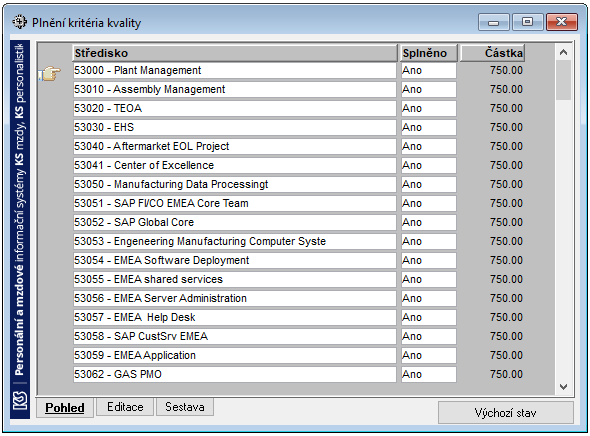The image size is (590, 436).
Task: Click Splněno field of 53000 Plant Management
Action: coord(429,70)
